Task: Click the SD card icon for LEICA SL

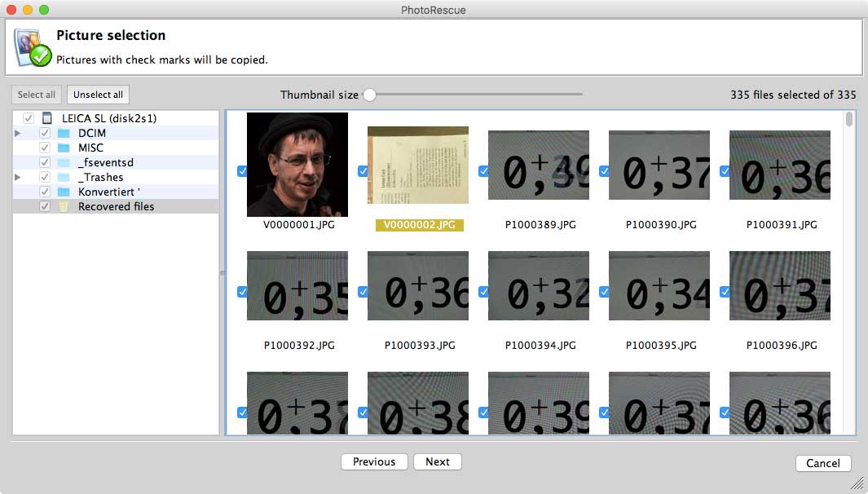Action: click(47, 118)
